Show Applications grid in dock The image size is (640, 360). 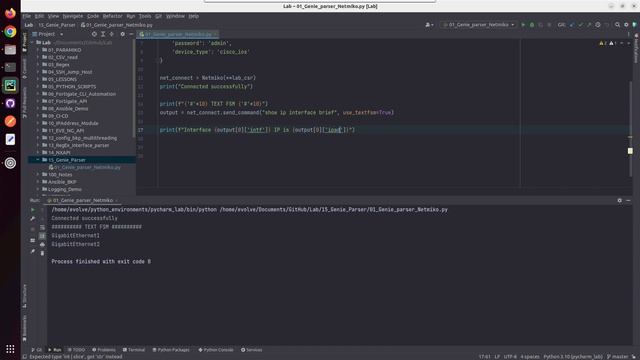(10, 349)
